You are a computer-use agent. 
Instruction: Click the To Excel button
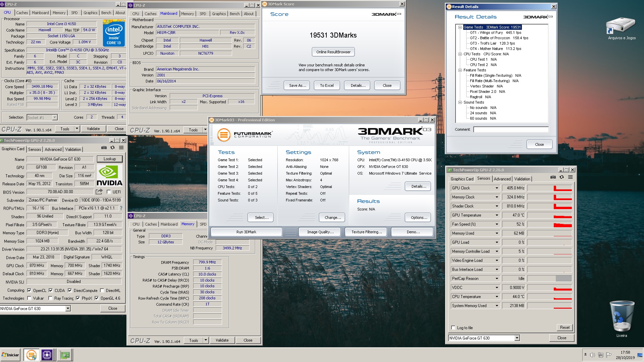click(x=327, y=85)
